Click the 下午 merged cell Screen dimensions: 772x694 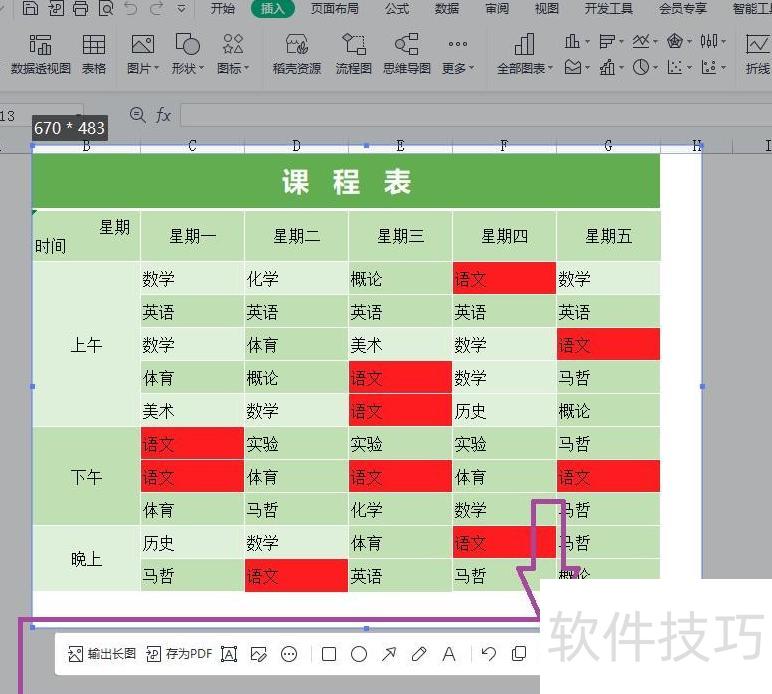86,477
